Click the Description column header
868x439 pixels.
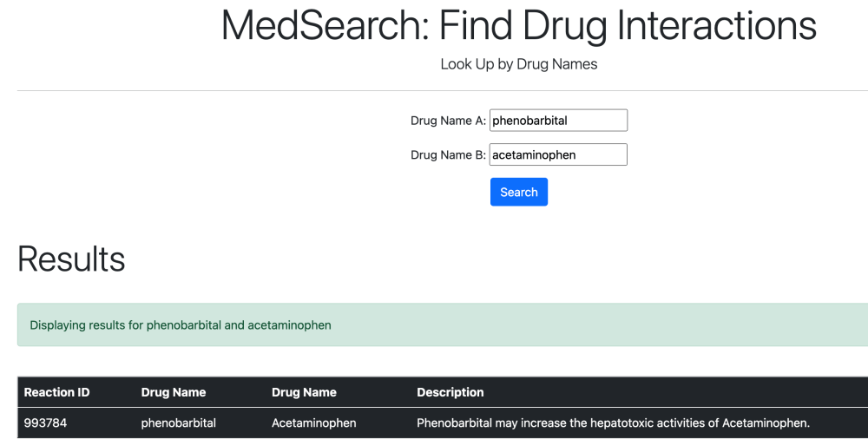point(450,392)
